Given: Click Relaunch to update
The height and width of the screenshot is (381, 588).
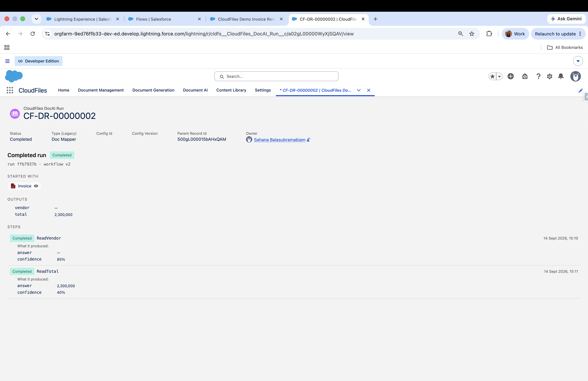Looking at the screenshot, I should coord(555,34).
